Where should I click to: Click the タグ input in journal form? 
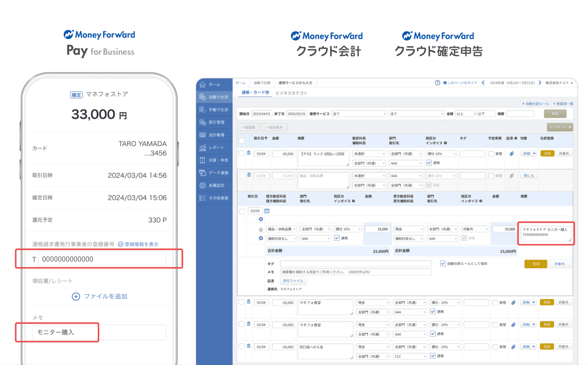point(356,264)
